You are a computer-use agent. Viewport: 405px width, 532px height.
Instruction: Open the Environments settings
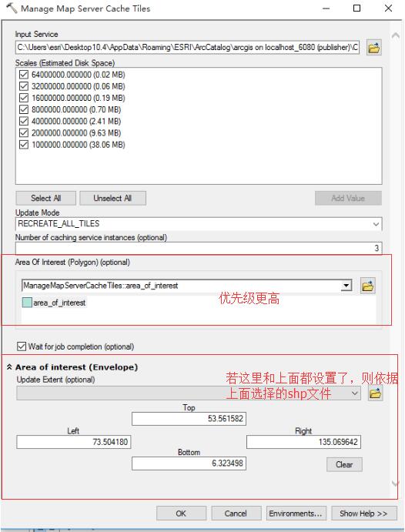296,514
